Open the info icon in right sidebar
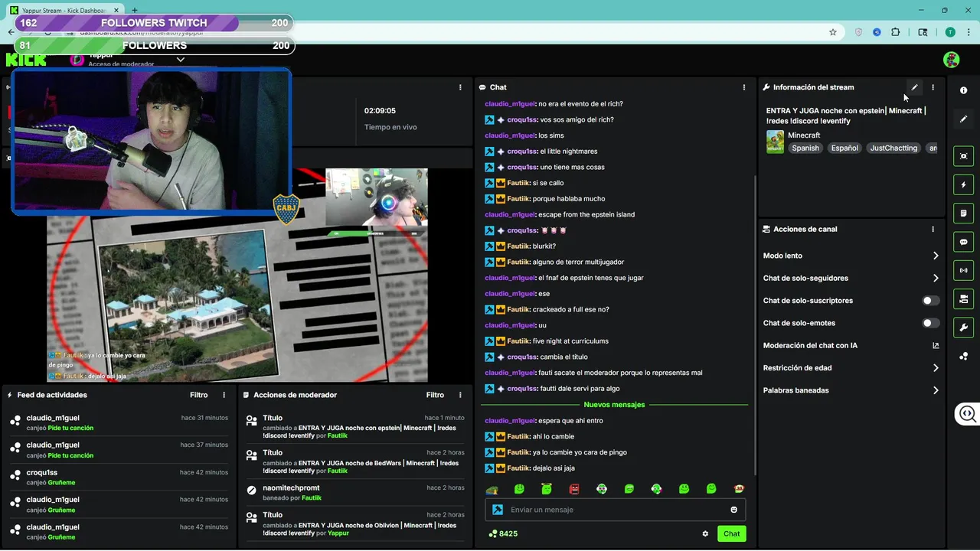980x551 pixels. (963, 90)
